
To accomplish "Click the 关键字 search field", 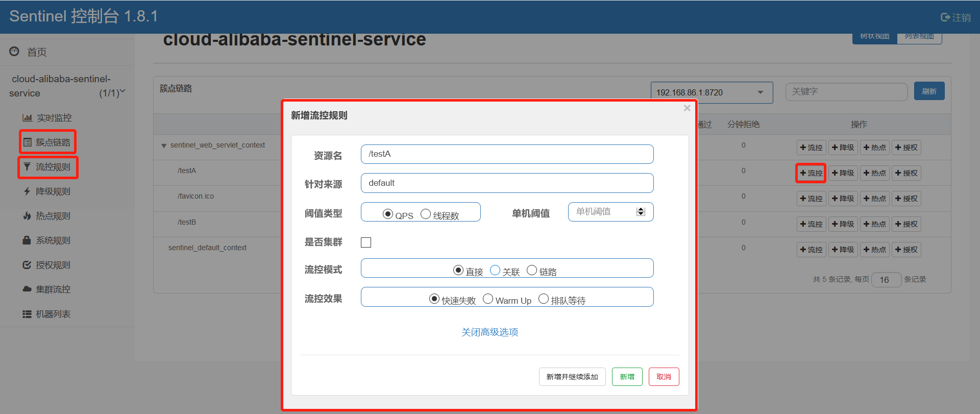I will pyautogui.click(x=846, y=92).
